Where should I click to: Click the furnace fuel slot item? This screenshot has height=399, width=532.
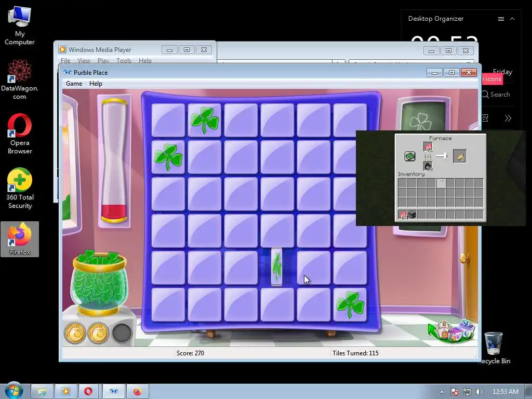(x=428, y=166)
